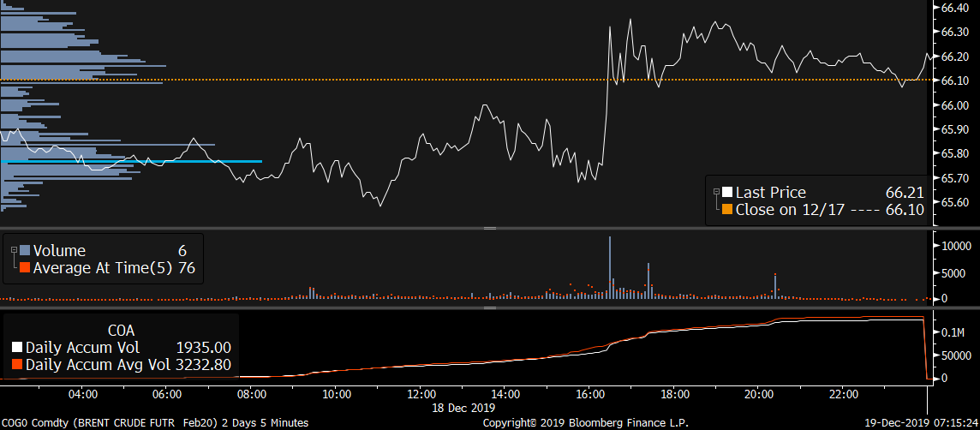Click the 65.70 price axis label
The width and height of the screenshot is (980, 430).
954,178
